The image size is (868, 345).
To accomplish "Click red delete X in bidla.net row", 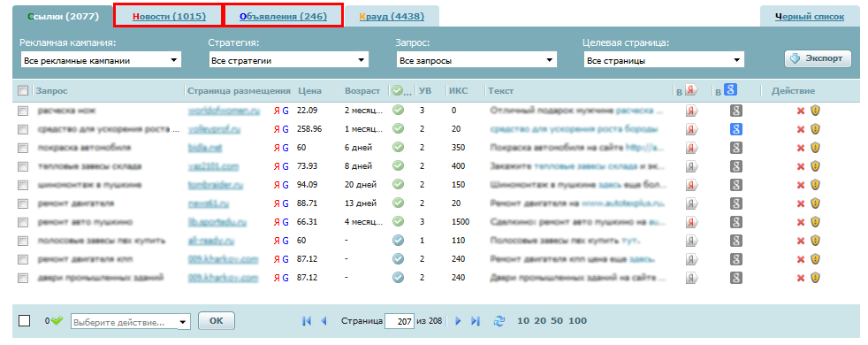I will pyautogui.click(x=801, y=148).
